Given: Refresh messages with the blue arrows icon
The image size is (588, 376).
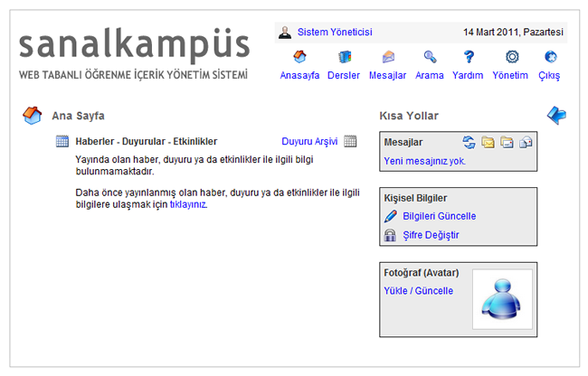Looking at the screenshot, I should click(x=469, y=142).
